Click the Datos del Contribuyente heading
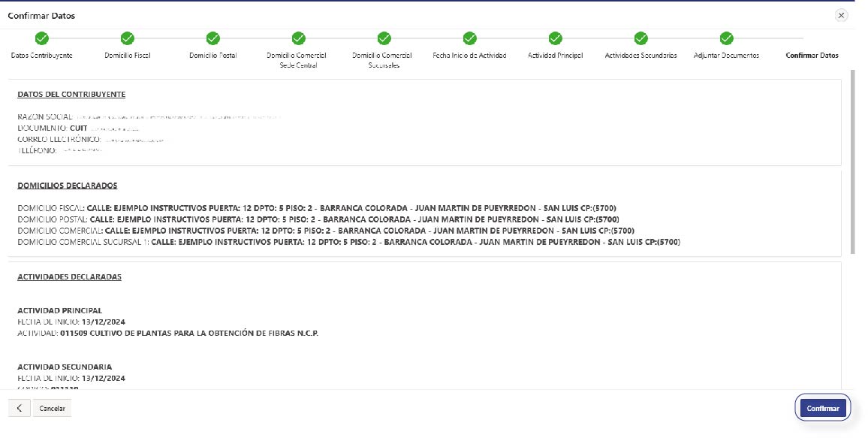The height and width of the screenshot is (438, 868). click(x=71, y=95)
